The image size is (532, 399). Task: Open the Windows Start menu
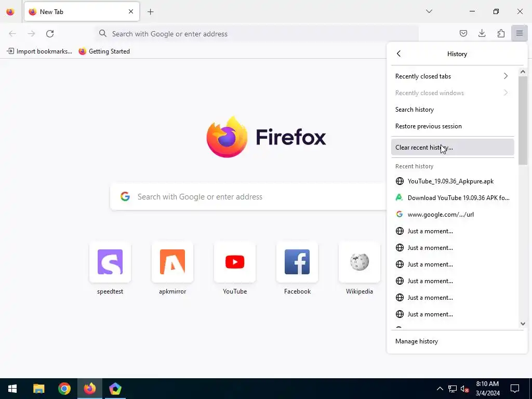[x=12, y=389]
